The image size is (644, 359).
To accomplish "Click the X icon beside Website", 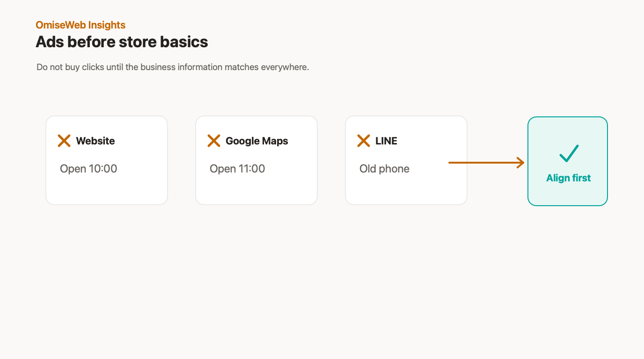I will 64,141.
